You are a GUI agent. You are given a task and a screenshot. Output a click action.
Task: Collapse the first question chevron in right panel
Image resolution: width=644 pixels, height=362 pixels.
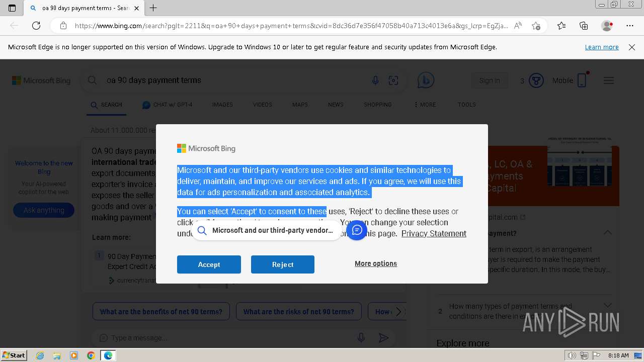(608, 233)
